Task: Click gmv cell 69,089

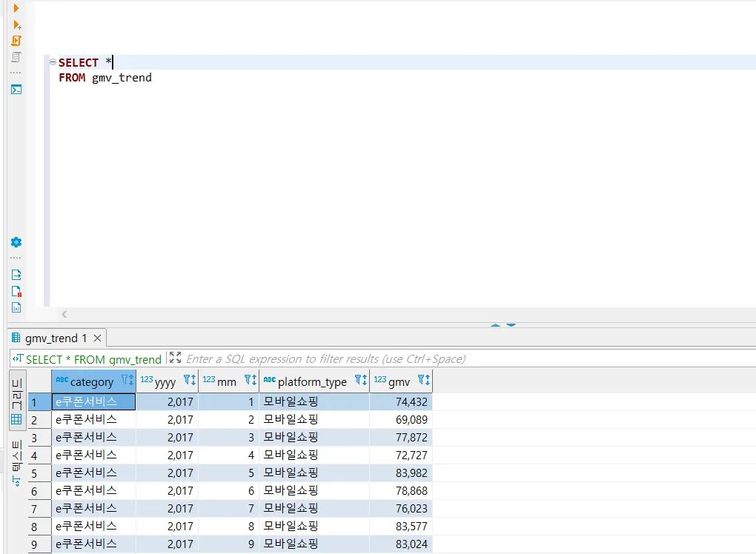Action: point(401,420)
